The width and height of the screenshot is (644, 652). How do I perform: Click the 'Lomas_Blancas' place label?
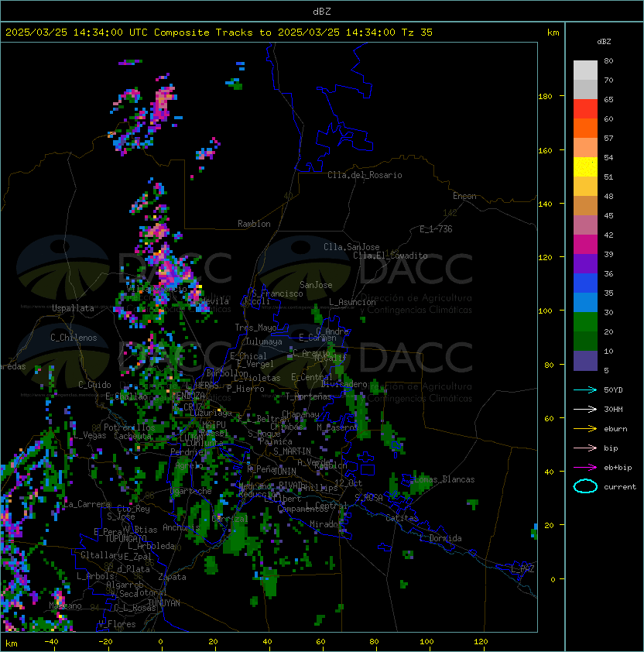(444, 479)
